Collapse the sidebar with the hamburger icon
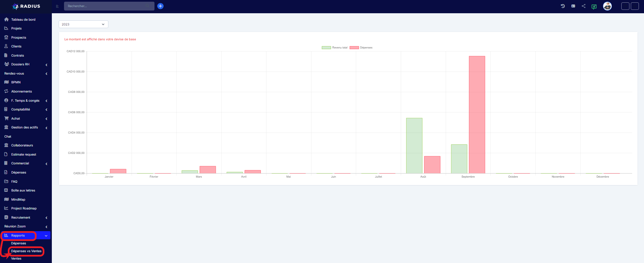The width and height of the screenshot is (644, 263). (x=57, y=6)
